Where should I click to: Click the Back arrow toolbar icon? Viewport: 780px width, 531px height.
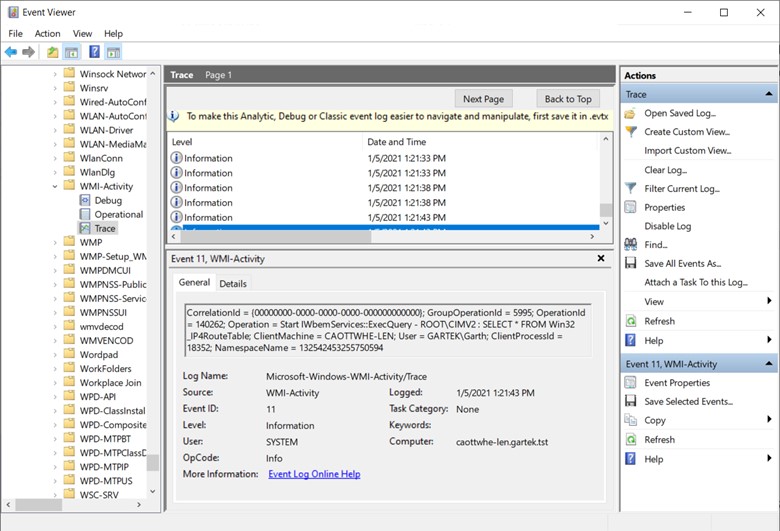(11, 52)
